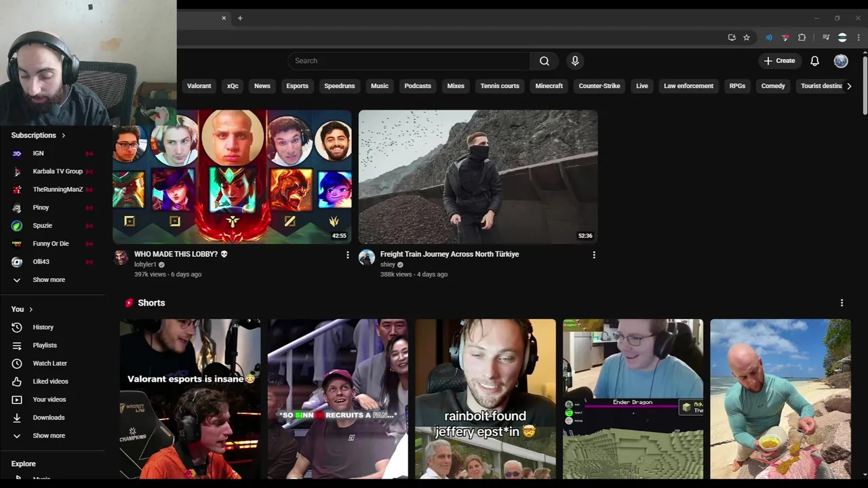Go to loltyler1 channel name link
868x488 pixels.
(x=145, y=264)
